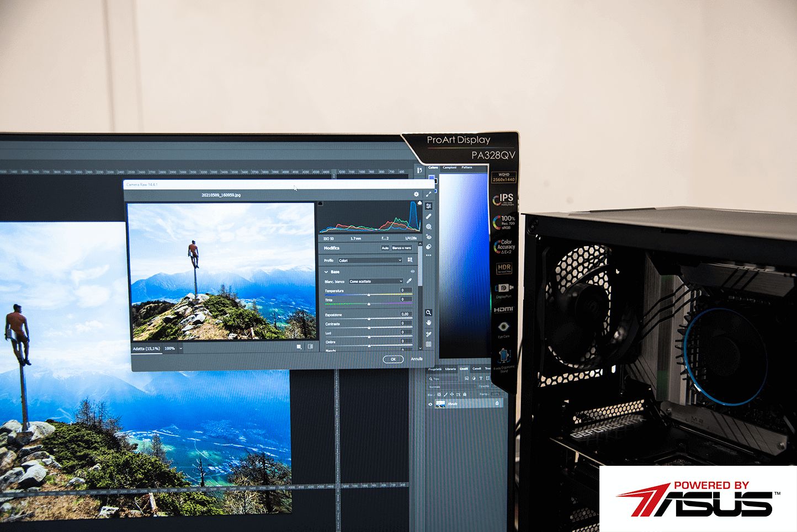Viewport: 797px width, 532px height.
Task: Open the Profilo dropdown set to Colori
Action: pos(370,260)
